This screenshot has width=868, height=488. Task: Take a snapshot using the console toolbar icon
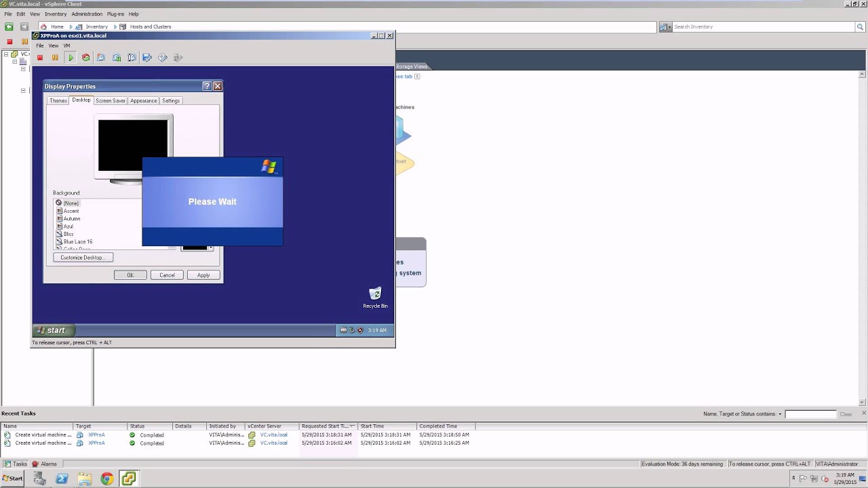tap(101, 58)
